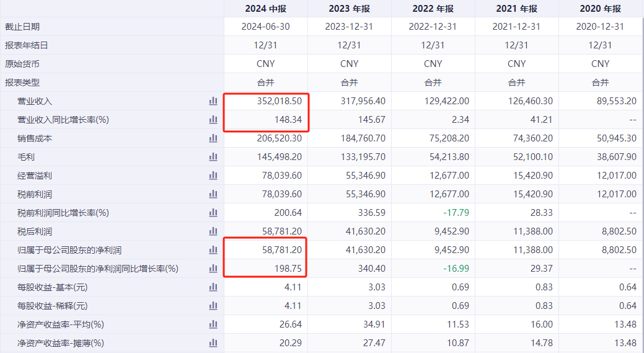Open the 毛利 row chart icon
Screen dimensions: 644x353
[x=213, y=157]
